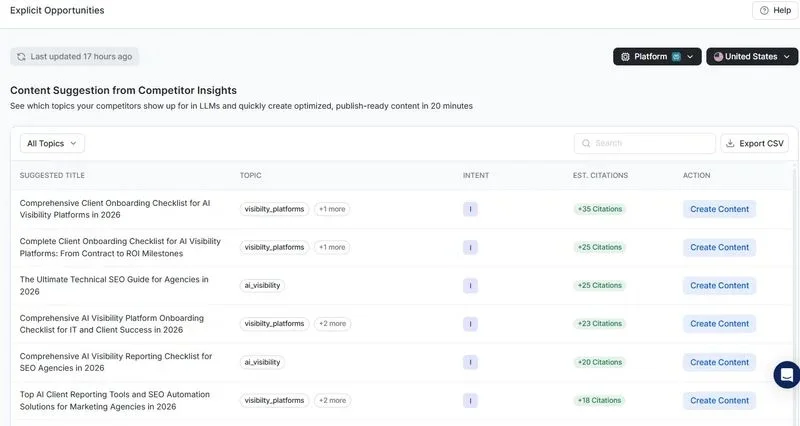Click Create Content for +35 Citations row
This screenshot has width=800, height=426.
click(x=719, y=209)
